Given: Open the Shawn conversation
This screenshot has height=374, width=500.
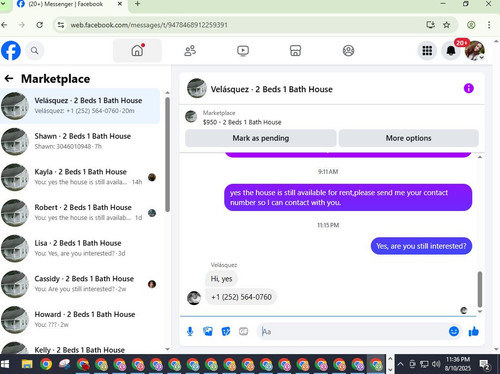Looking at the screenshot, I should [x=80, y=142].
